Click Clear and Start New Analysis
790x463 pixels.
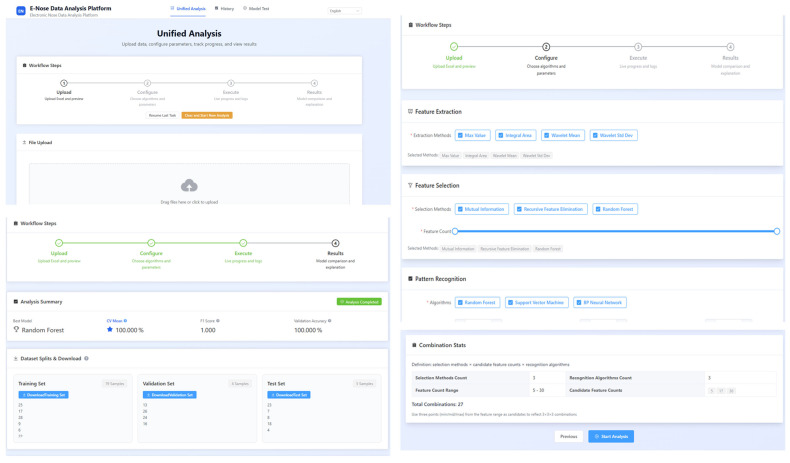point(207,115)
